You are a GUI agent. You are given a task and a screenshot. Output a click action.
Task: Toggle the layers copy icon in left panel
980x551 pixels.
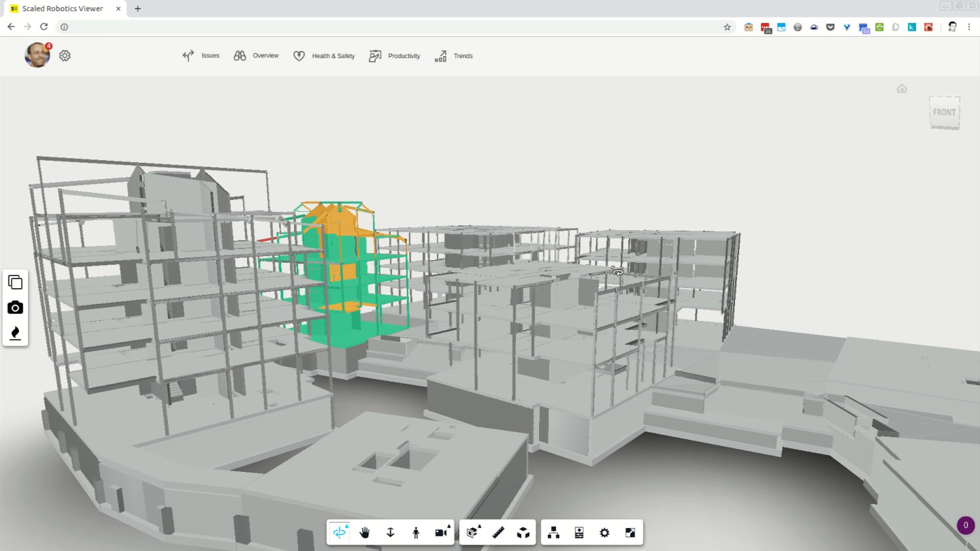click(15, 282)
